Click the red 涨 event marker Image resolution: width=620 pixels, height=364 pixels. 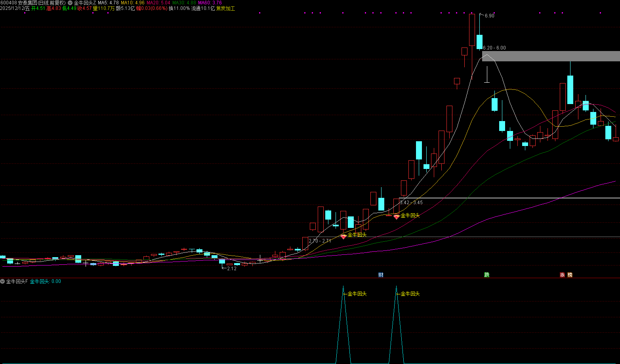[562, 275]
